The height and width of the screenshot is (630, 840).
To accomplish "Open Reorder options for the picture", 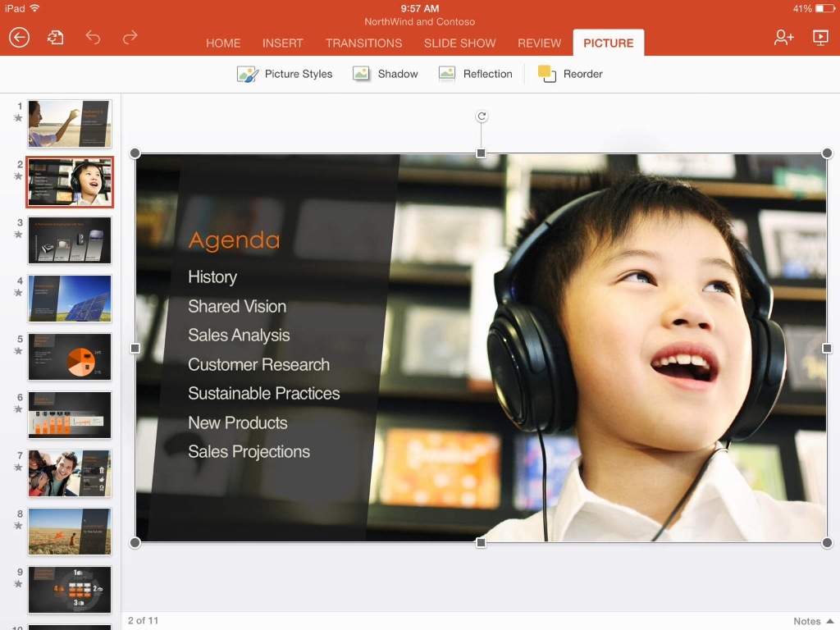I will 570,74.
